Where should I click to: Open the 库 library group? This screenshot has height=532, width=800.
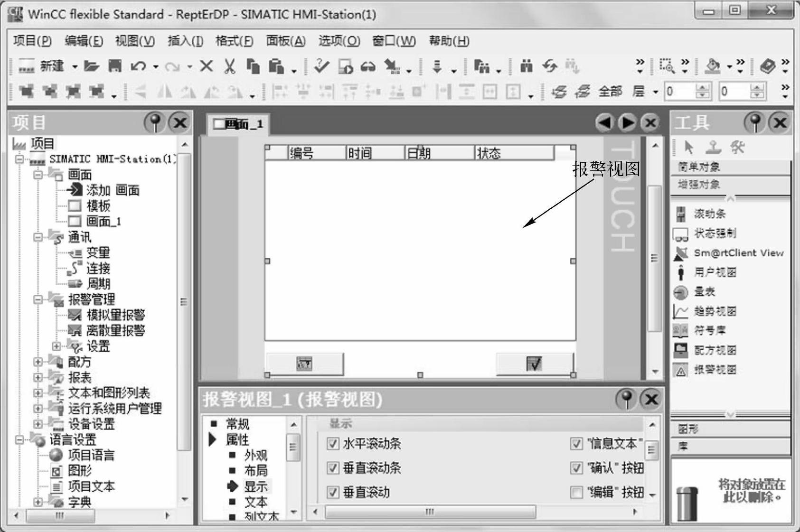pos(730,446)
